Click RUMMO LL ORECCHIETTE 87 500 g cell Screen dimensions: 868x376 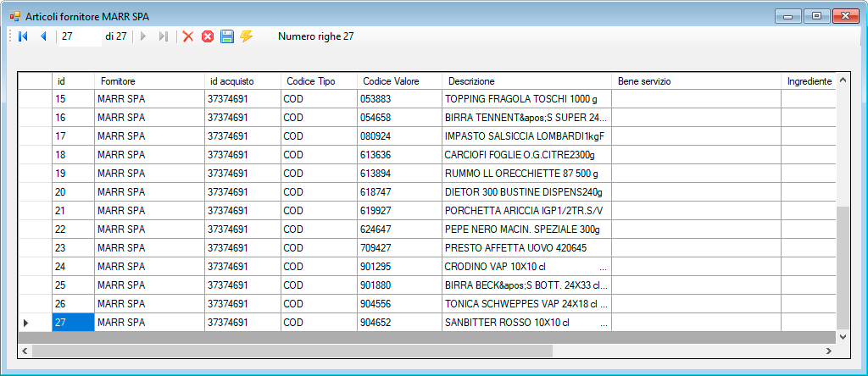(x=526, y=174)
